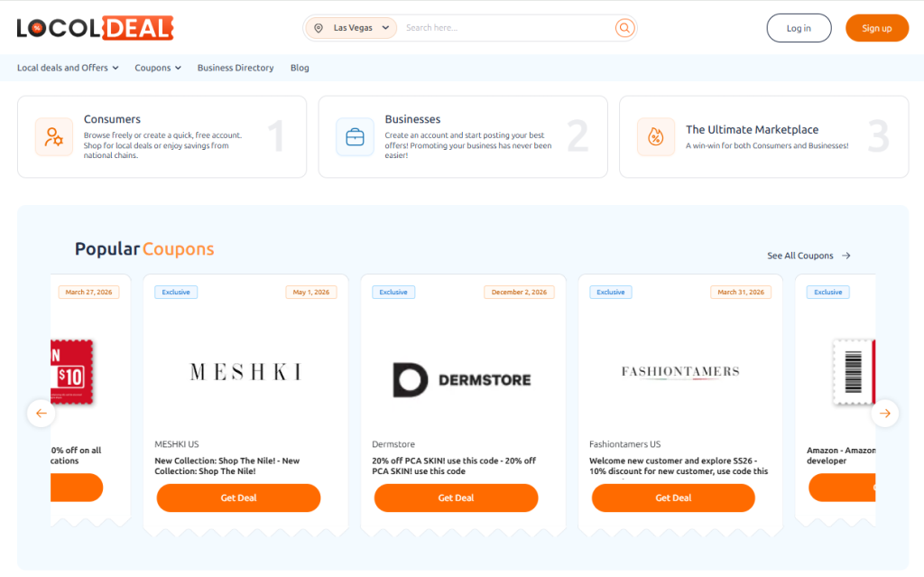This screenshot has width=924, height=577.
Task: Click into the Search here field
Action: 505,28
